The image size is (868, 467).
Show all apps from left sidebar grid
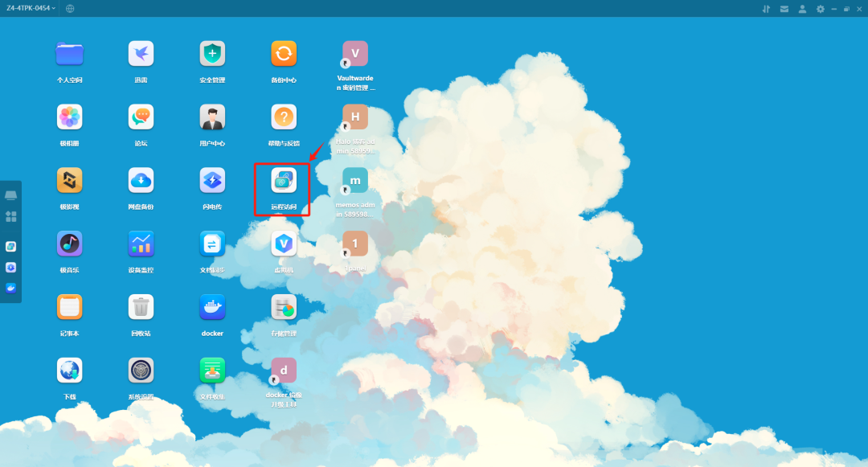[x=11, y=215]
